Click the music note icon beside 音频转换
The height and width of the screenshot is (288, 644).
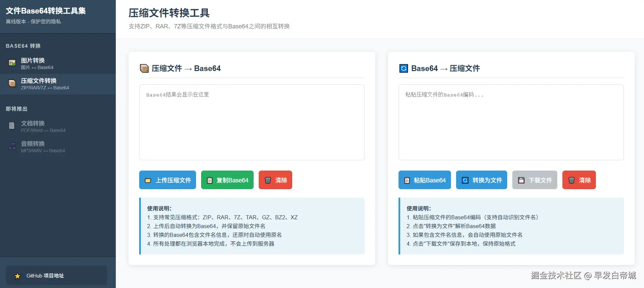pyautogui.click(x=12, y=146)
